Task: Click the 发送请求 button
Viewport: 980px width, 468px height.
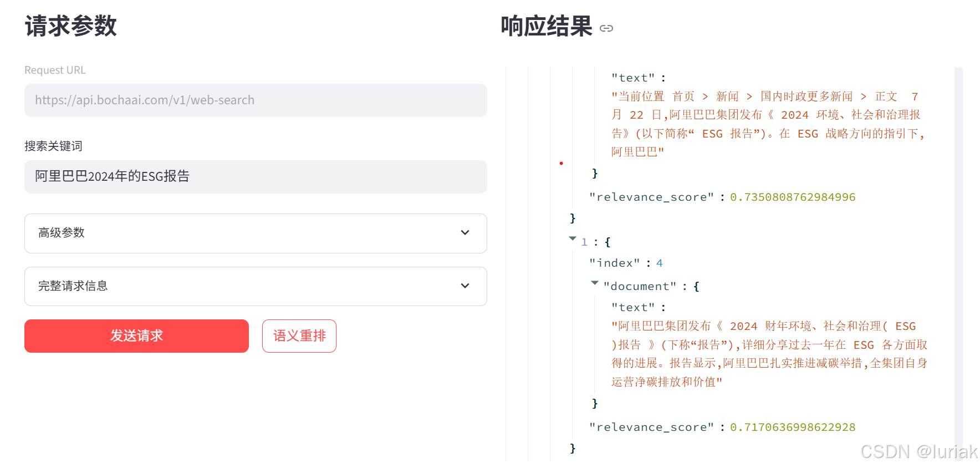Action: point(136,336)
